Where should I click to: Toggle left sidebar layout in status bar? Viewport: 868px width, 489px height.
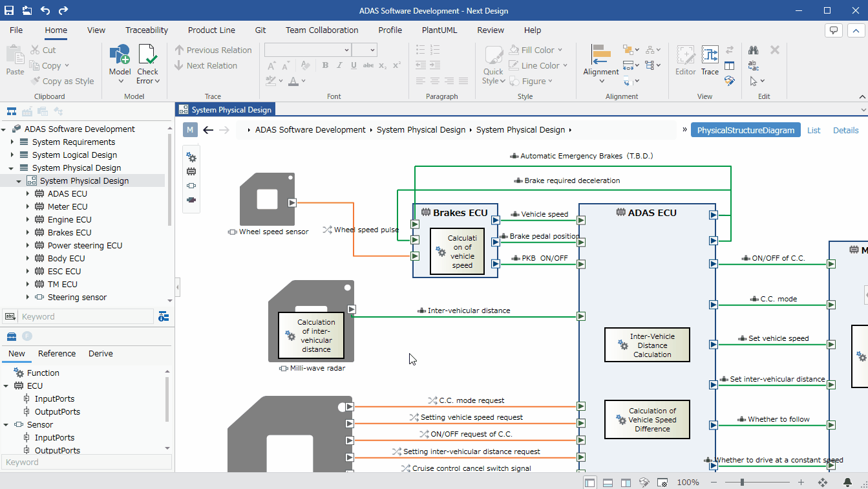[590, 482]
